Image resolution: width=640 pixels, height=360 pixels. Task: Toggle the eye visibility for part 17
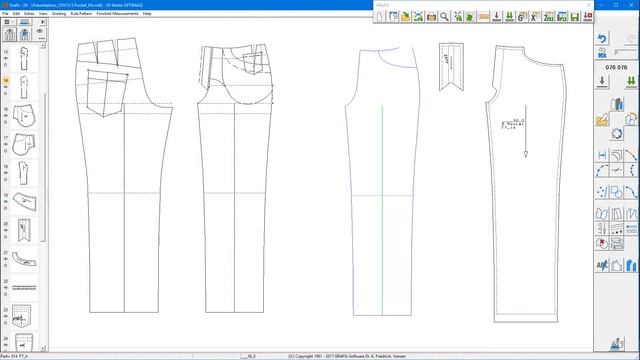coord(6,144)
